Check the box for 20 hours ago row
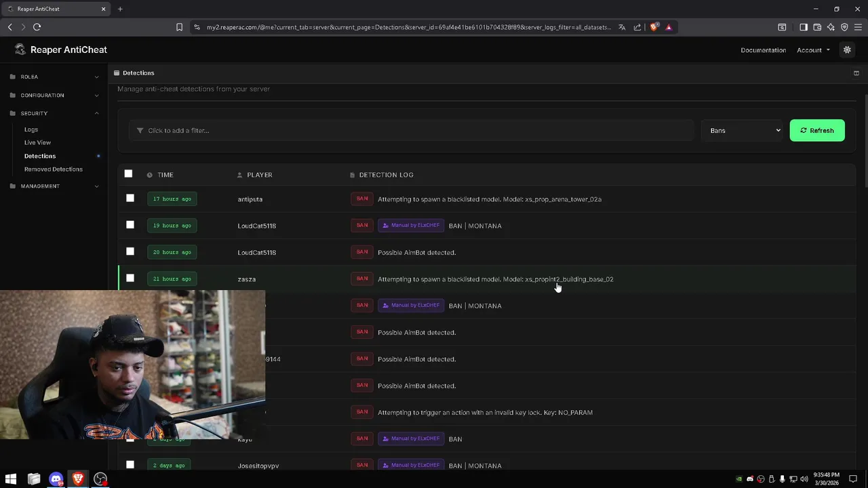The height and width of the screenshot is (488, 868). click(x=130, y=251)
